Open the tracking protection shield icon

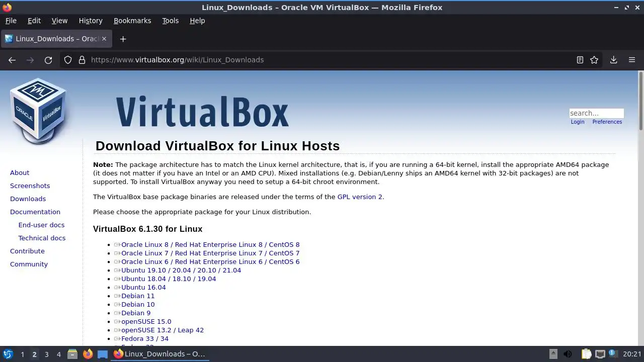68,60
